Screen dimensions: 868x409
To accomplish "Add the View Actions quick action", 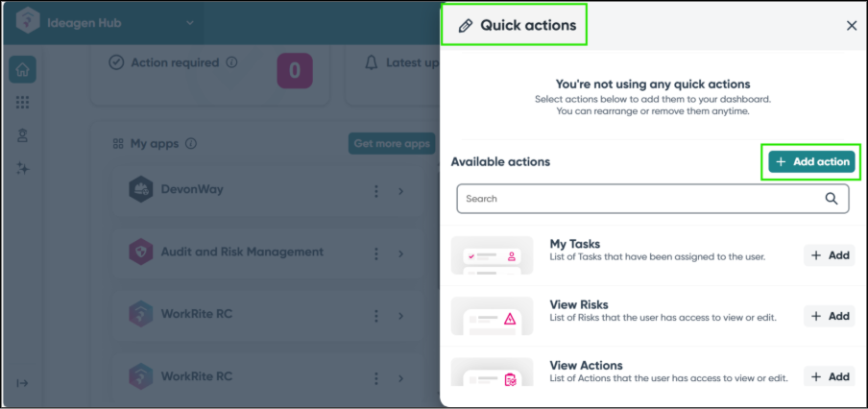I will [829, 377].
